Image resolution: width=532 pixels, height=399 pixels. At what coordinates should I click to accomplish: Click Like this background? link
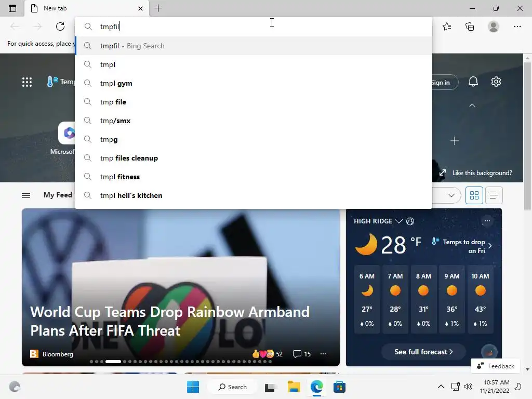pos(482,173)
